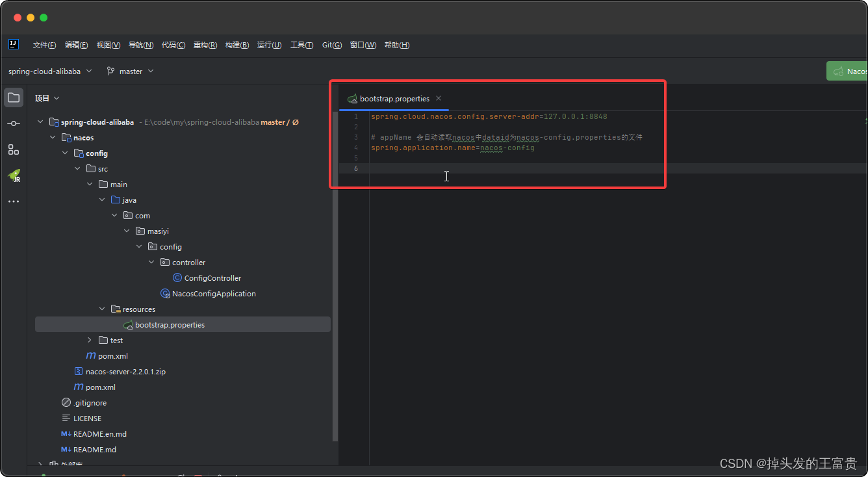Click line number 3 in editor gutter
868x477 pixels.
point(355,137)
